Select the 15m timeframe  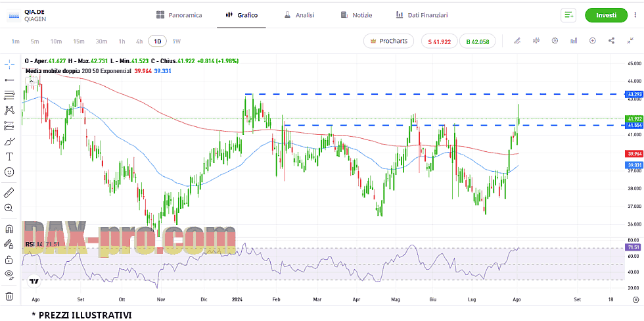(79, 41)
